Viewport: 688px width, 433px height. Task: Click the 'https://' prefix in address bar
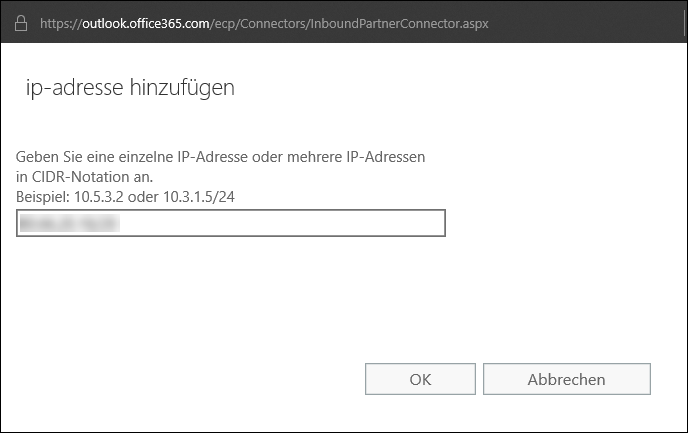tap(61, 24)
